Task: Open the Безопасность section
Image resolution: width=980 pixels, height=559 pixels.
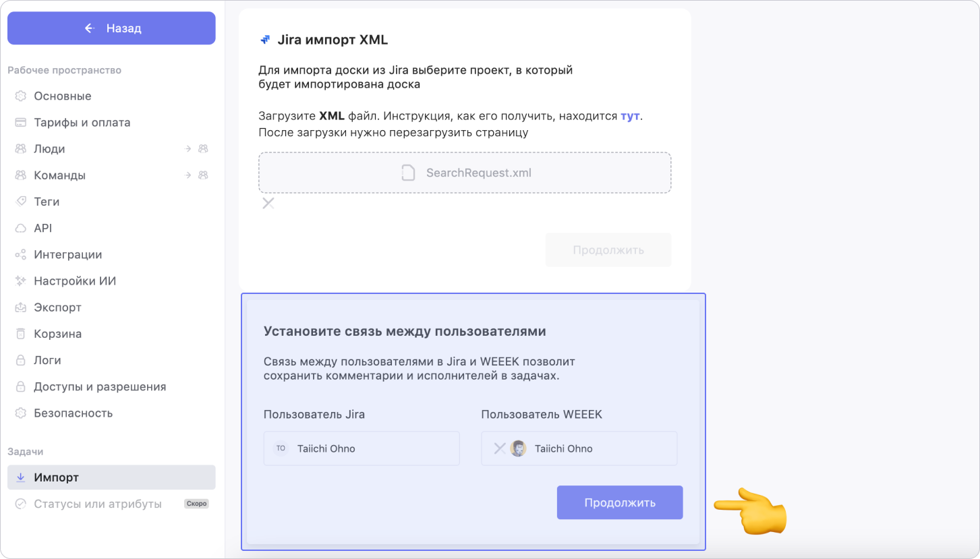Action: 73,413
